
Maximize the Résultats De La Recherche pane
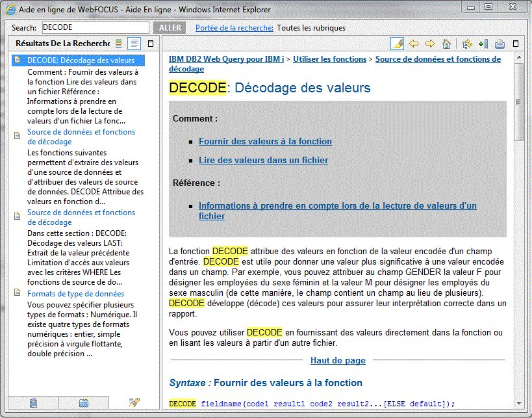pos(151,44)
